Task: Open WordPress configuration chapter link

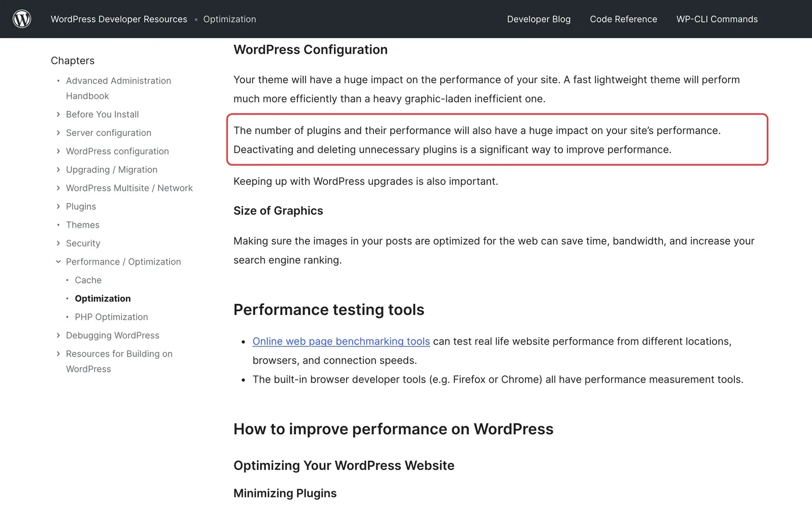Action: pyautogui.click(x=117, y=151)
